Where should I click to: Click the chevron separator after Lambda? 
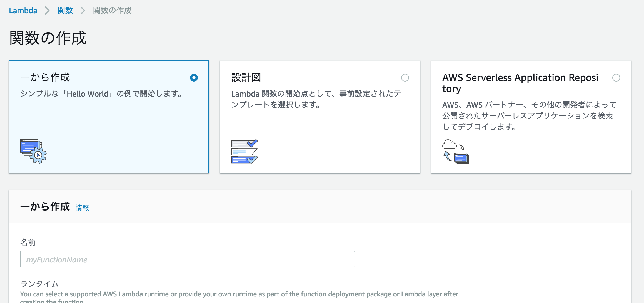click(47, 11)
